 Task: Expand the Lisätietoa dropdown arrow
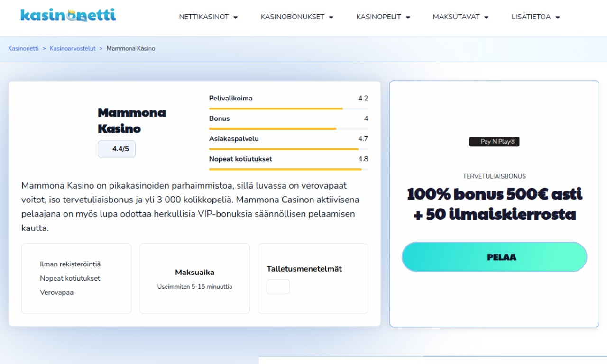(x=558, y=18)
